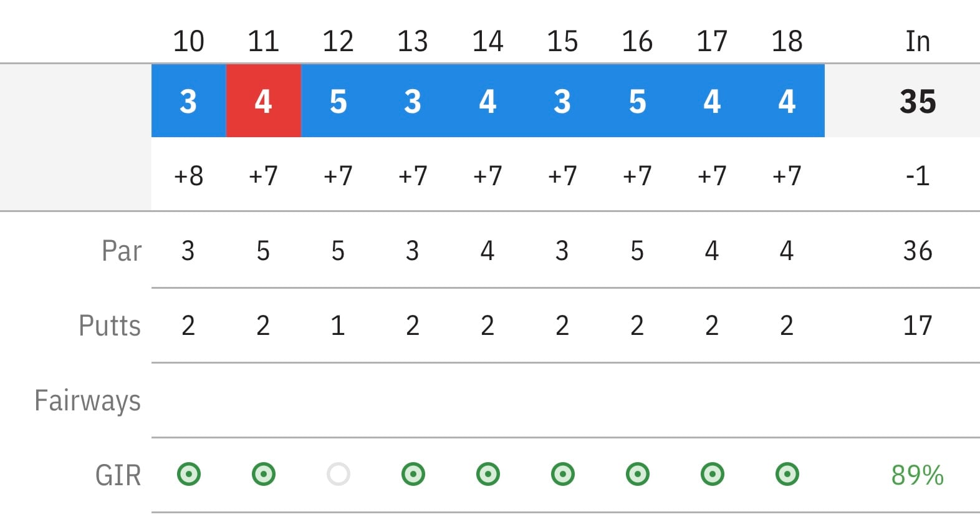The width and height of the screenshot is (980, 532).
Task: Click the empty GIR circle for hole 12
Action: pyautogui.click(x=339, y=474)
